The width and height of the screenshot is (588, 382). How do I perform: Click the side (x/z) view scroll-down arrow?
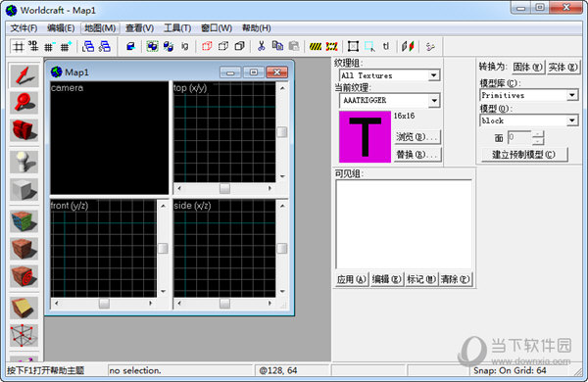(282, 291)
